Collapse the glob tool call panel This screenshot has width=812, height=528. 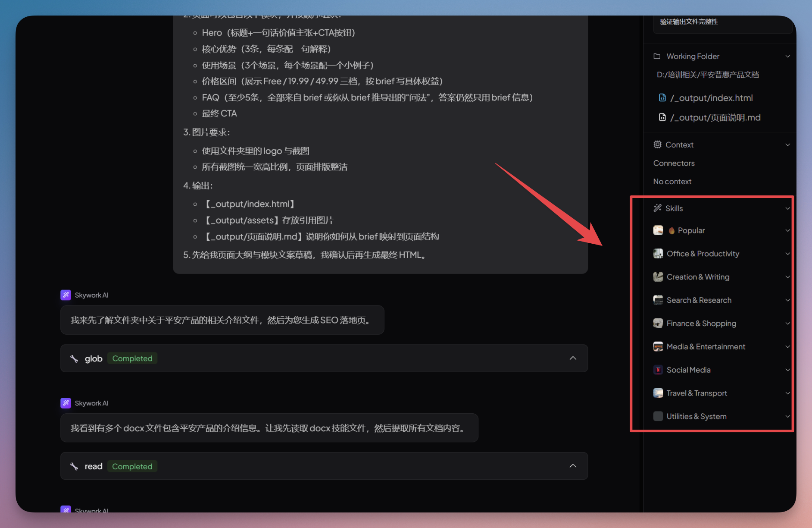573,358
